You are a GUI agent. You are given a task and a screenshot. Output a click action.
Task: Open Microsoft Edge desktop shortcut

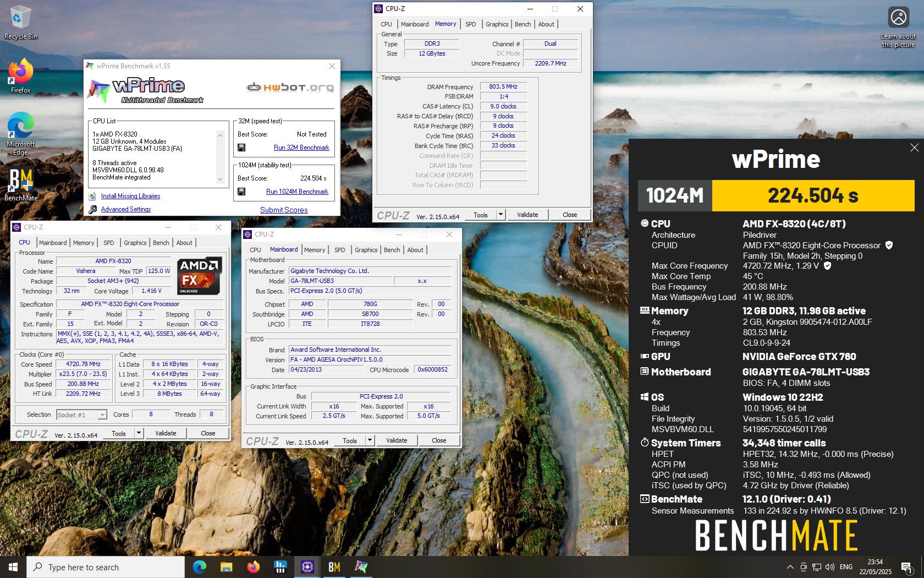(x=20, y=134)
